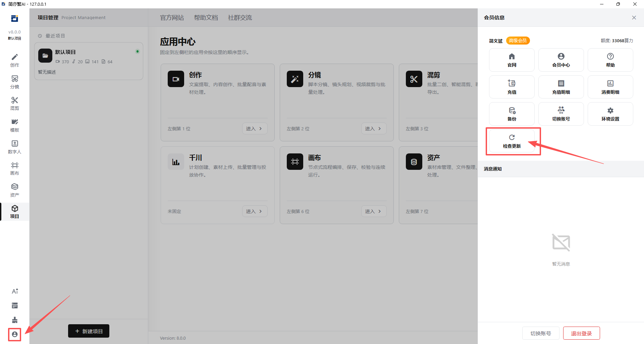Open the 画布 sidebar tool
644x344 pixels.
point(14,168)
